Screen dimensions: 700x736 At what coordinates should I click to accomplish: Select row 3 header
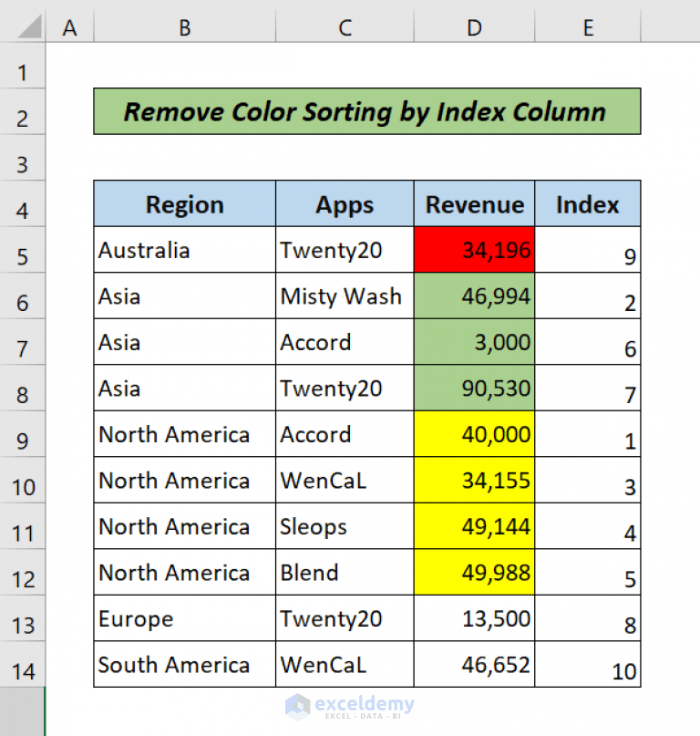(23, 158)
